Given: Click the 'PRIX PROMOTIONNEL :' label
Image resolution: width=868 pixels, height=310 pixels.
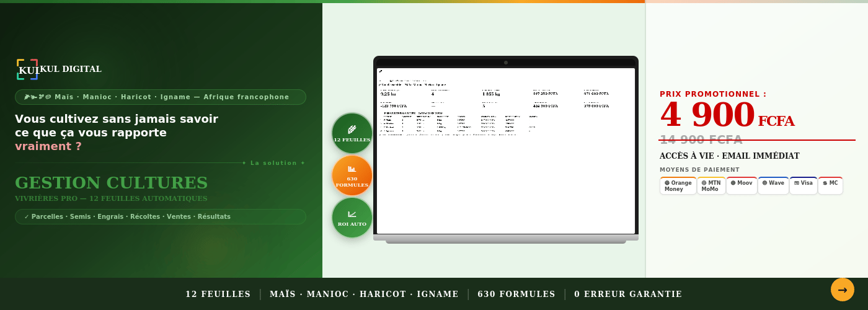Looking at the screenshot, I should pos(713,94).
